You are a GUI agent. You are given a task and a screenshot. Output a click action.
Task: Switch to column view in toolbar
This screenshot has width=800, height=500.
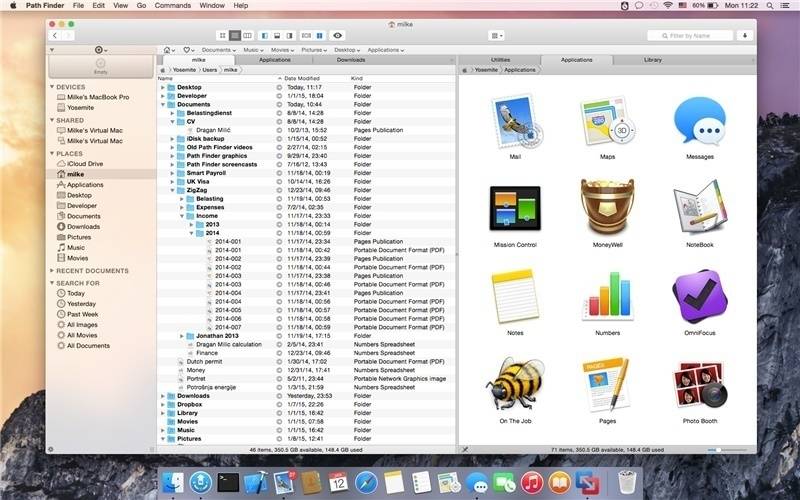click(x=247, y=36)
